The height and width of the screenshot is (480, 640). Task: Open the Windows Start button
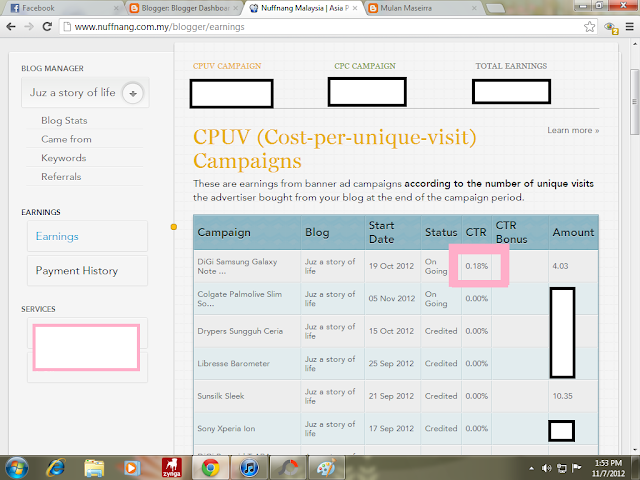pyautogui.click(x=16, y=468)
